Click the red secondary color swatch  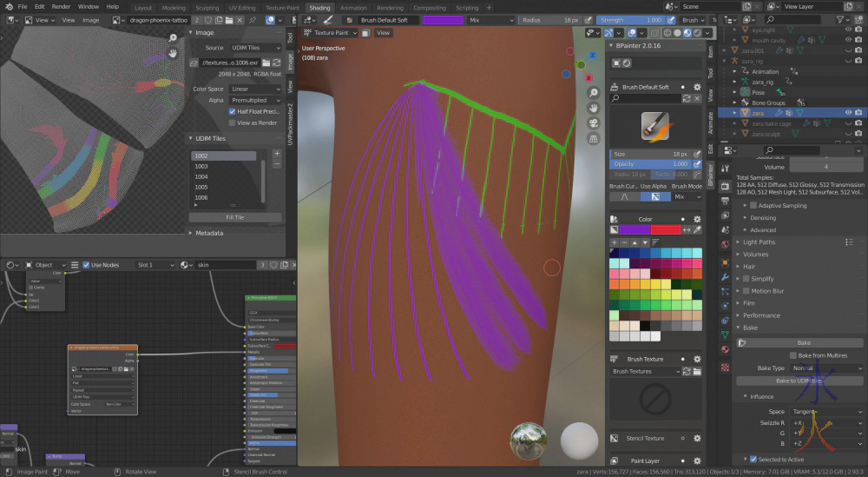666,230
